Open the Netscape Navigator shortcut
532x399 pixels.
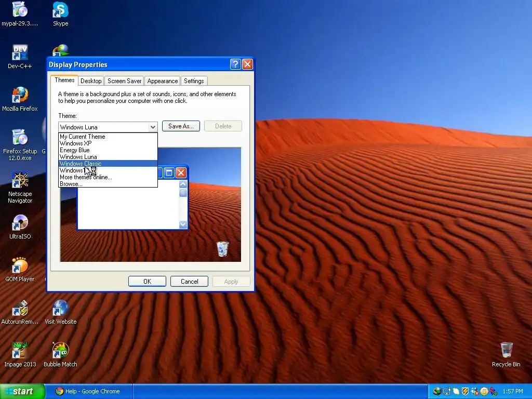20,188
